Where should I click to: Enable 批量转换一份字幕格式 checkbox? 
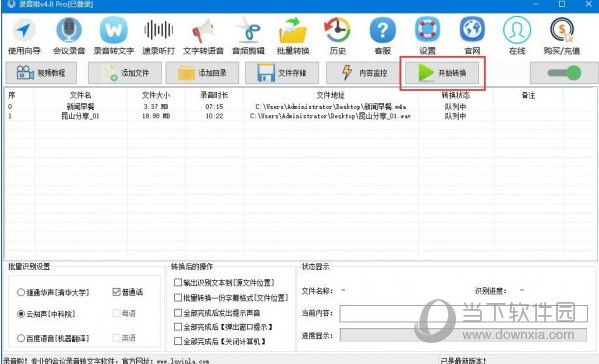[x=178, y=298]
